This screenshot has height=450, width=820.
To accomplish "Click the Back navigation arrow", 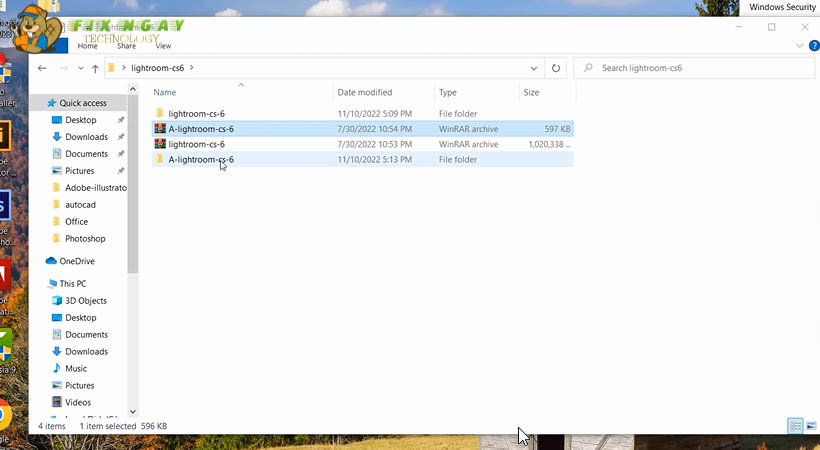I will coord(42,68).
